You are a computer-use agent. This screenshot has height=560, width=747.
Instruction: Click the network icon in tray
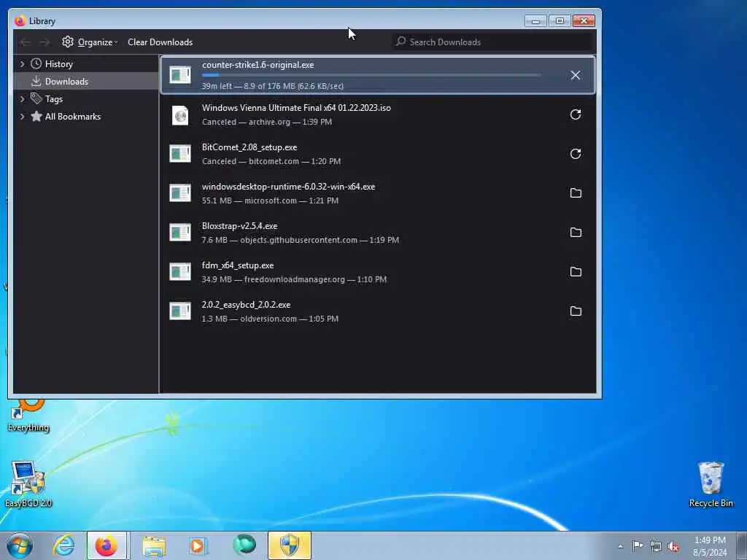point(656,547)
